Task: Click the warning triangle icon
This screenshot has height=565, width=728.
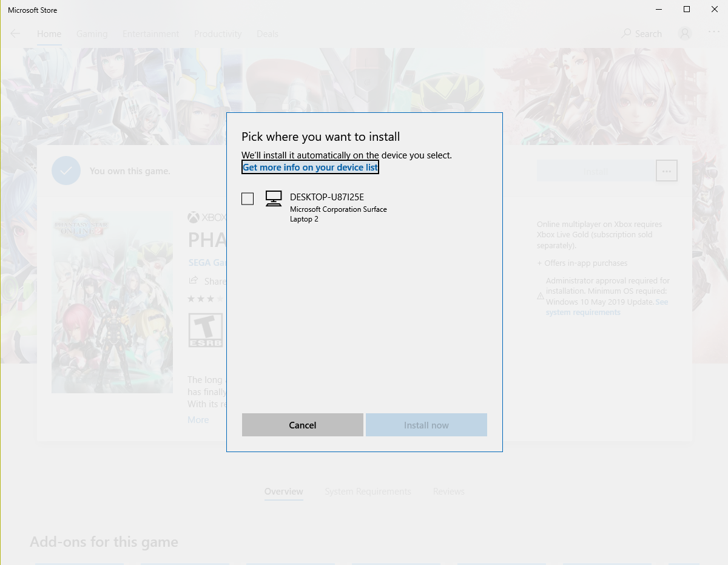Action: (x=541, y=296)
